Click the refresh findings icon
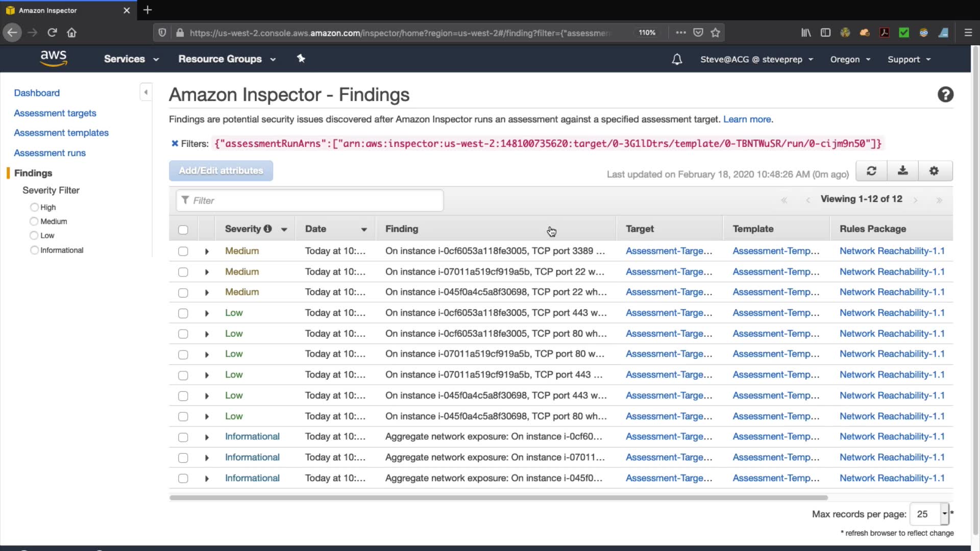Image resolution: width=980 pixels, height=551 pixels. click(x=871, y=171)
